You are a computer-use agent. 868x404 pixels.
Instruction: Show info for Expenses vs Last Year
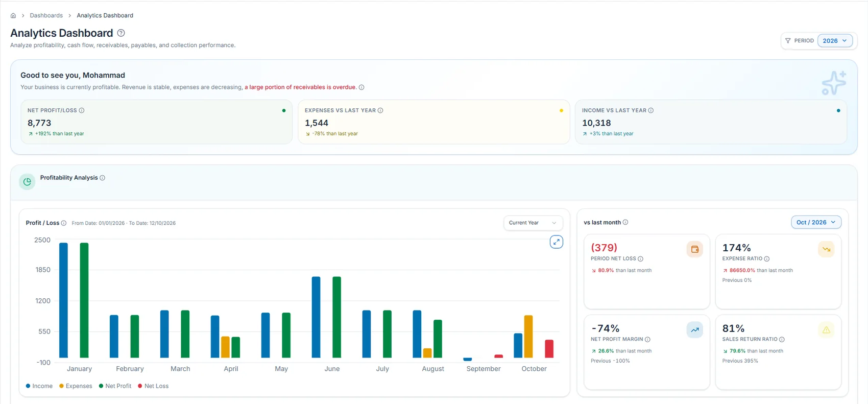click(x=380, y=110)
